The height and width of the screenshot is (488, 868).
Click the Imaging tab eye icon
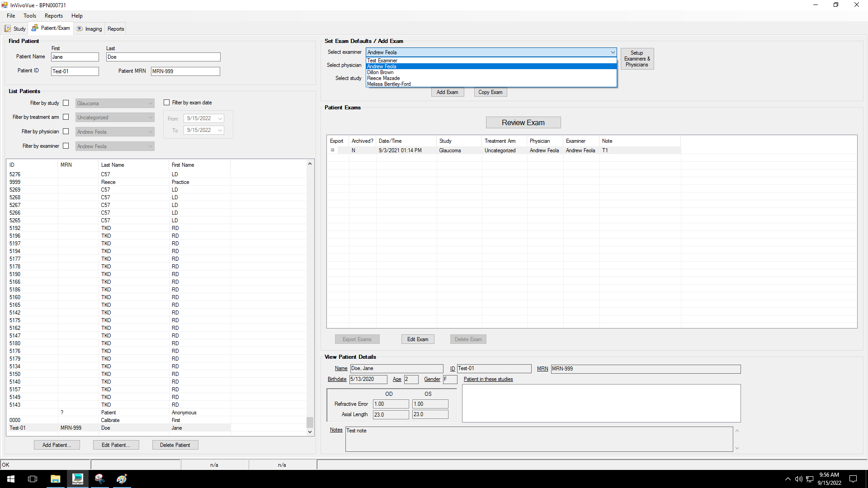point(80,28)
